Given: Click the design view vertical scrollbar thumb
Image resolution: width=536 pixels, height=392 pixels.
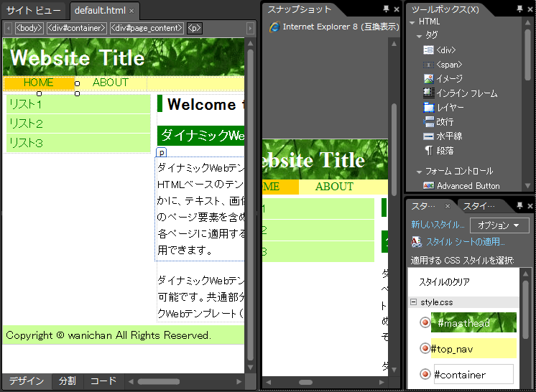Looking at the screenshot, I should (x=250, y=205).
